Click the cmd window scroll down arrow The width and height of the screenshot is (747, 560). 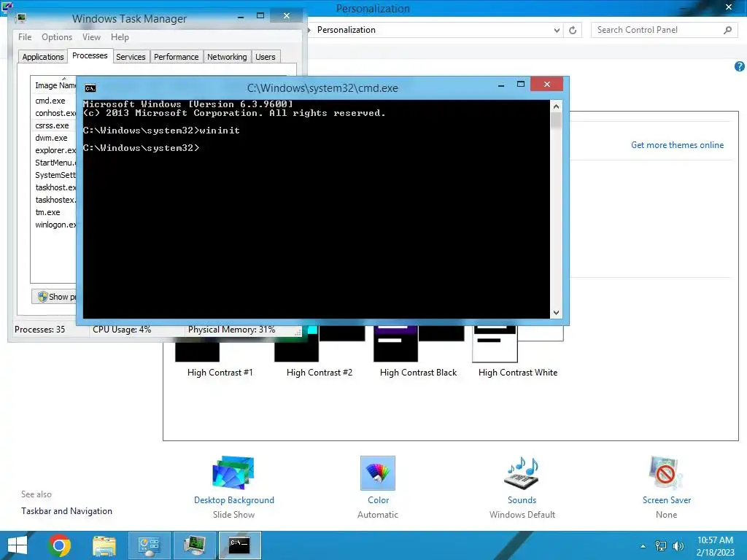click(x=556, y=312)
